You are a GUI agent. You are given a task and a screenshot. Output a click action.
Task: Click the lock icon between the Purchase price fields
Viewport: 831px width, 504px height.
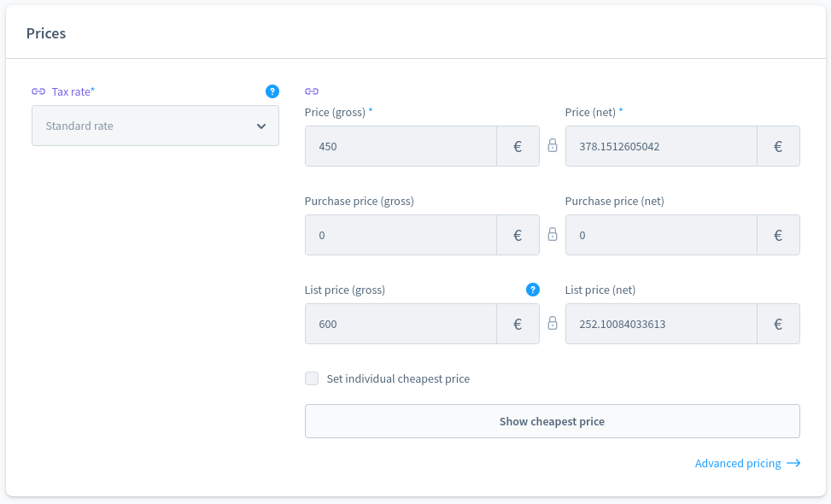[x=553, y=235]
